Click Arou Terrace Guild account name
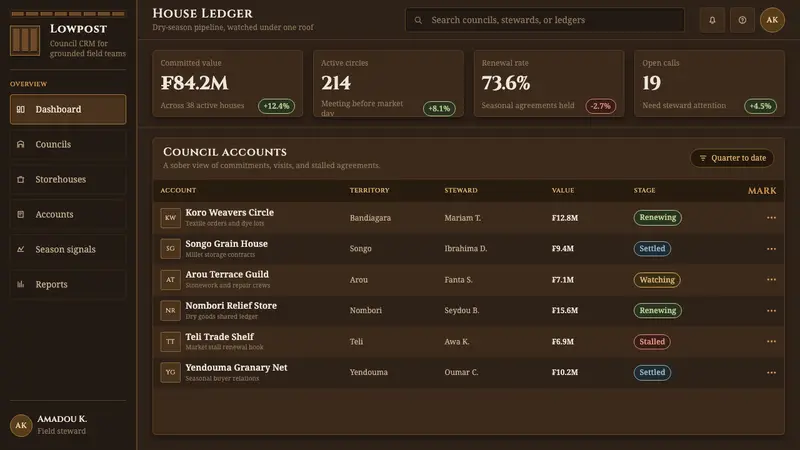The height and width of the screenshot is (450, 800). coord(227,274)
